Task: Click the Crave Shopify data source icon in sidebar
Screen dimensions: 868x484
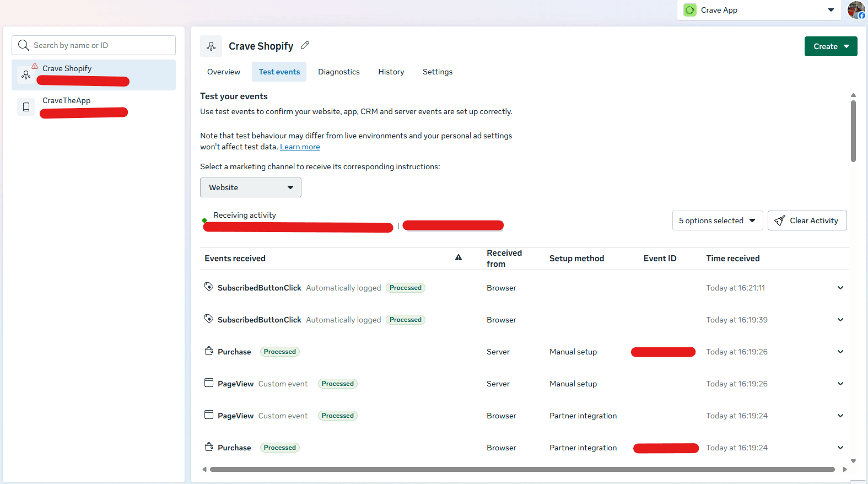Action: pos(26,75)
